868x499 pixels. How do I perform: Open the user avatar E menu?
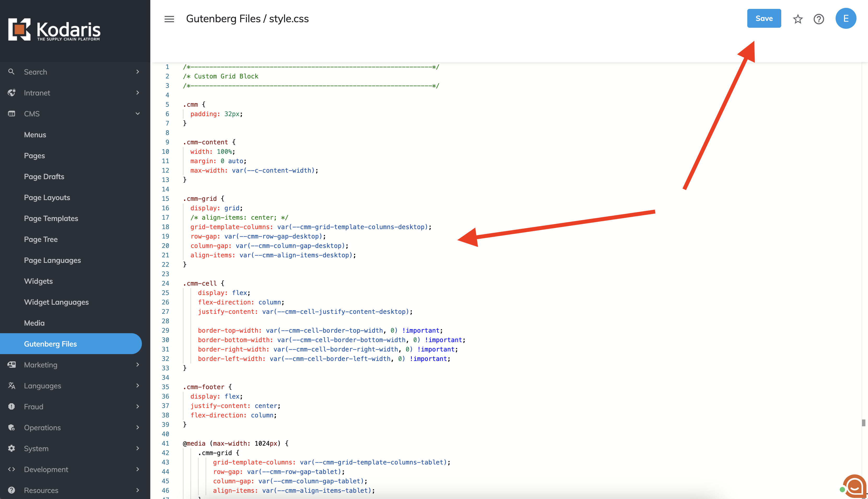click(x=846, y=19)
